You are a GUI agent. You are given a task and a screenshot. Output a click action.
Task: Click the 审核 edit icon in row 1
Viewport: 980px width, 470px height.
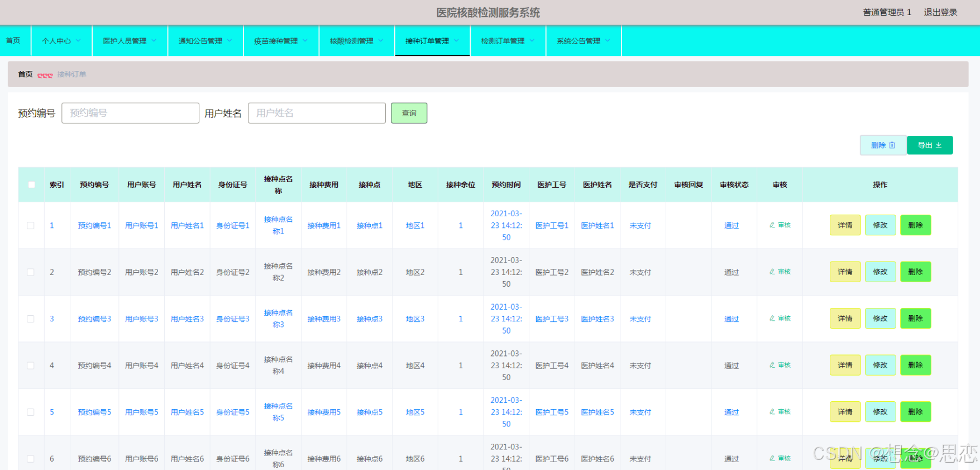click(x=772, y=225)
